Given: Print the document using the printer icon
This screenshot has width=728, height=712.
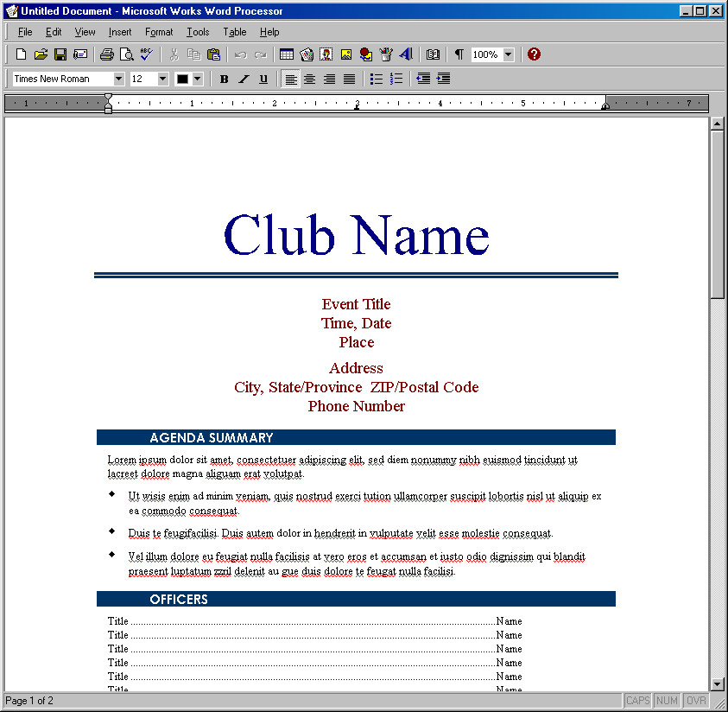Looking at the screenshot, I should point(107,54).
